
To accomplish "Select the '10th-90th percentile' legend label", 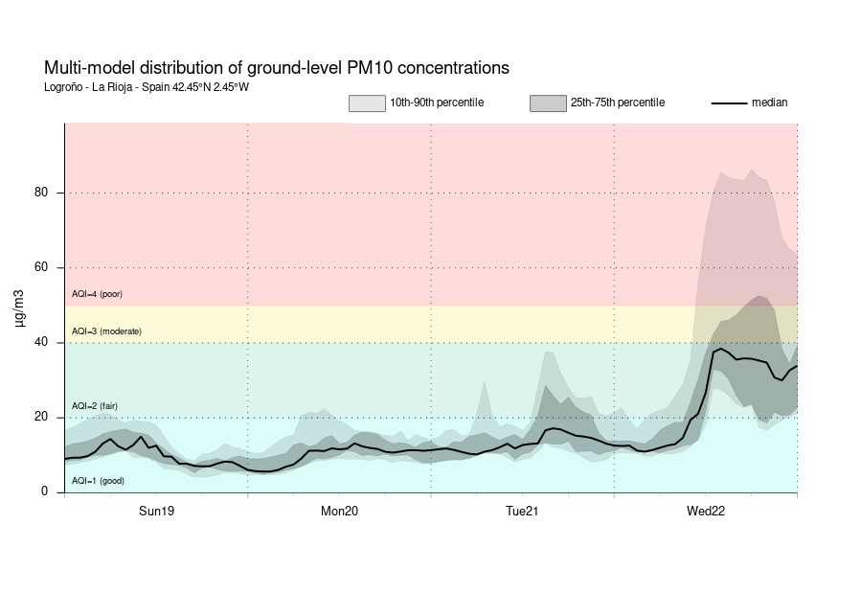I will pos(436,103).
